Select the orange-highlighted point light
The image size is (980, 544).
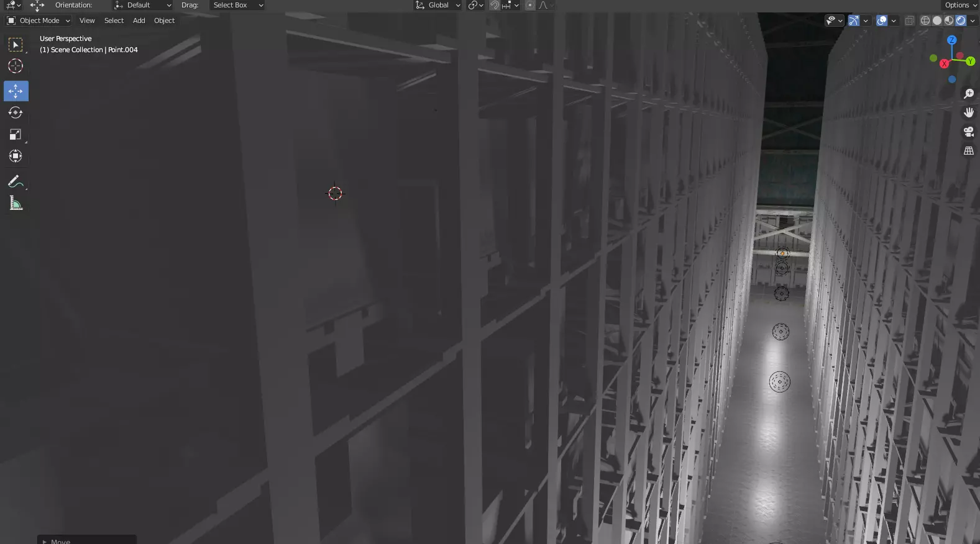[x=782, y=253]
